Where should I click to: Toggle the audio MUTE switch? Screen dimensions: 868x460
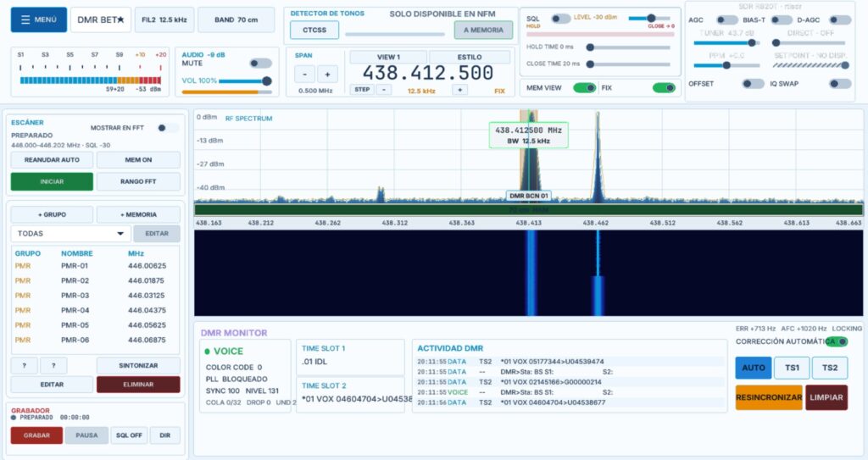tap(261, 63)
